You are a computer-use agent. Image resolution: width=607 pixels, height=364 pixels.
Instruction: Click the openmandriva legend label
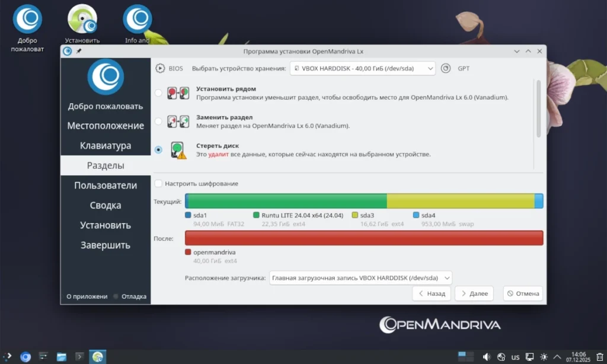coord(214,252)
